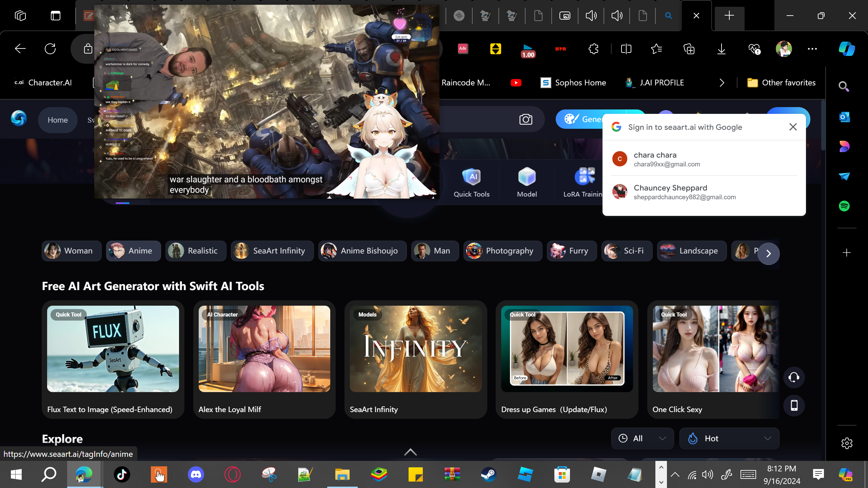Expand more favorites bar items
This screenshot has width=868, height=488.
722,83
